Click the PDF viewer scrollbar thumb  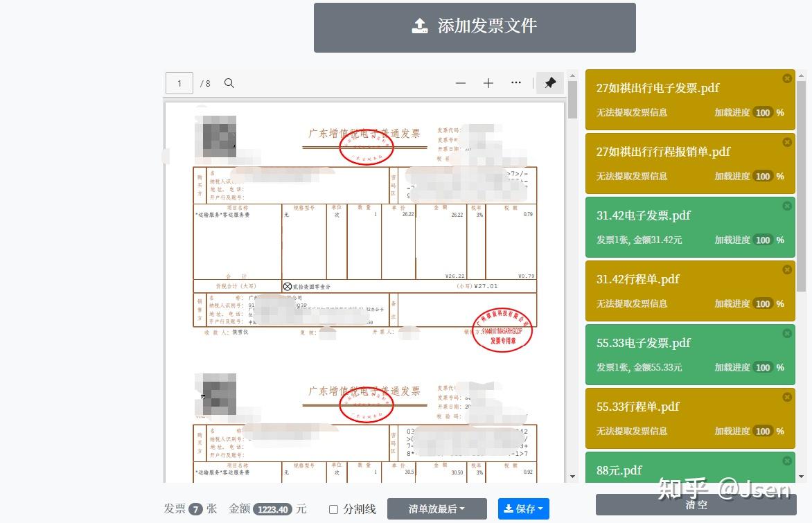coord(572,100)
